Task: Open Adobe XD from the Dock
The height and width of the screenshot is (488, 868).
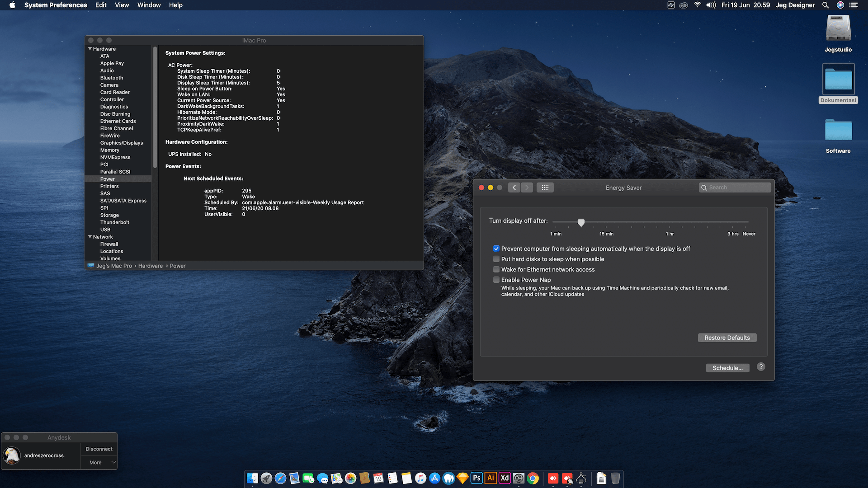Action: 505,478
